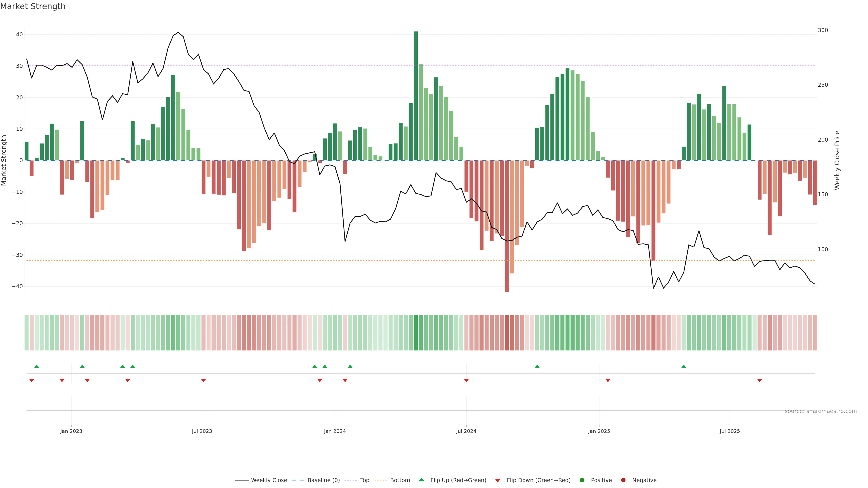868x488 pixels.
Task: Click the Weekly Close Price axis title
Action: pyautogui.click(x=837, y=160)
